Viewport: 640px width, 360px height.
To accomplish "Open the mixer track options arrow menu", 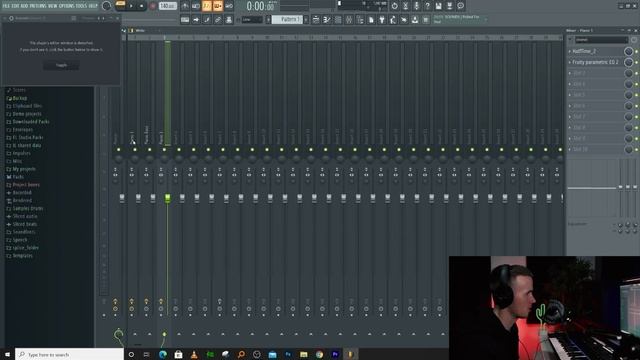I will tap(570, 40).
